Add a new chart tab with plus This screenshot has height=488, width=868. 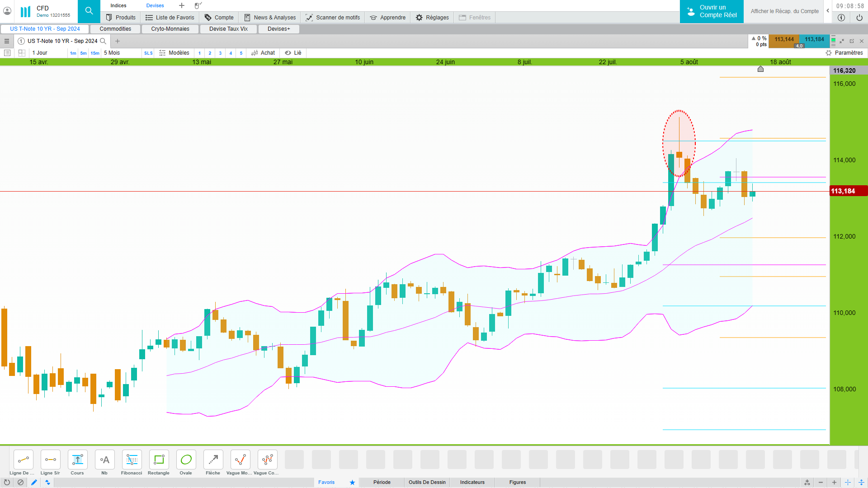[x=118, y=41]
